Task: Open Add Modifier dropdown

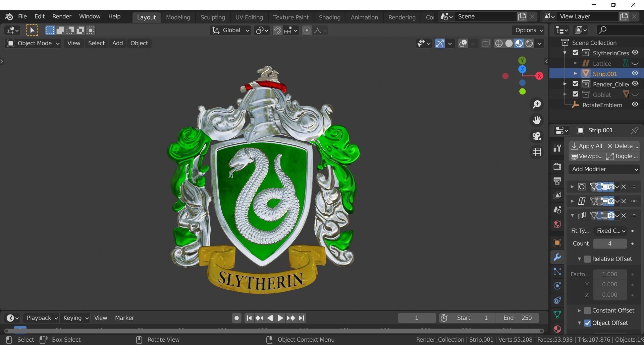Action: tap(604, 169)
